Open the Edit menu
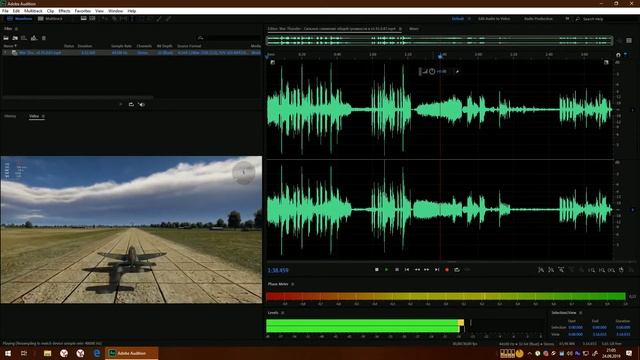Image resolution: width=640 pixels, height=360 pixels. (x=16, y=11)
